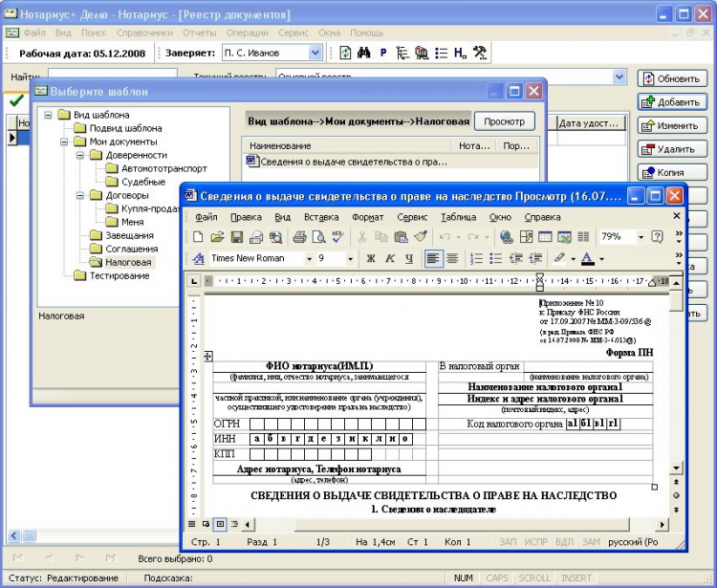Screen dimensions: 717x588
Task: Click the Styles and Formatting icon
Action: pyautogui.click(x=198, y=259)
